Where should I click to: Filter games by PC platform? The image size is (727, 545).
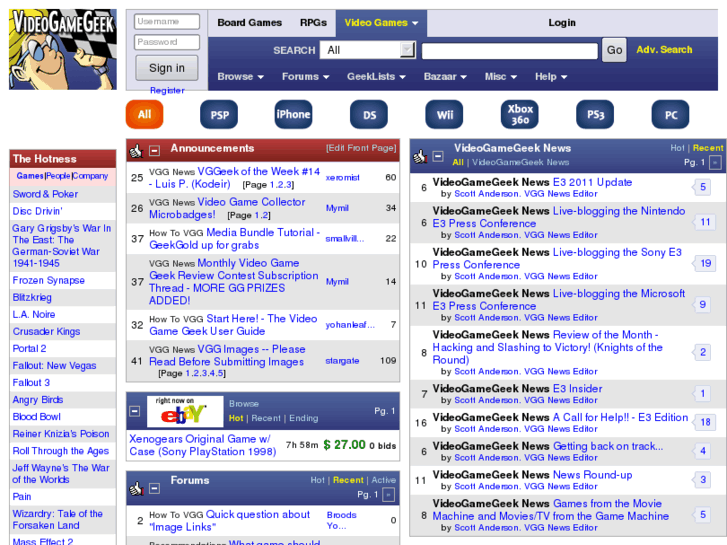tap(670, 115)
